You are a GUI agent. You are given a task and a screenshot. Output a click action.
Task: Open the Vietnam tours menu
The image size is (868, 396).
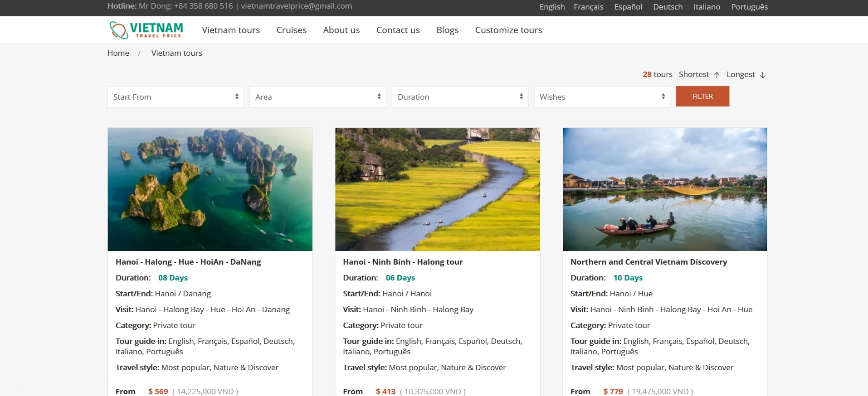click(x=231, y=30)
